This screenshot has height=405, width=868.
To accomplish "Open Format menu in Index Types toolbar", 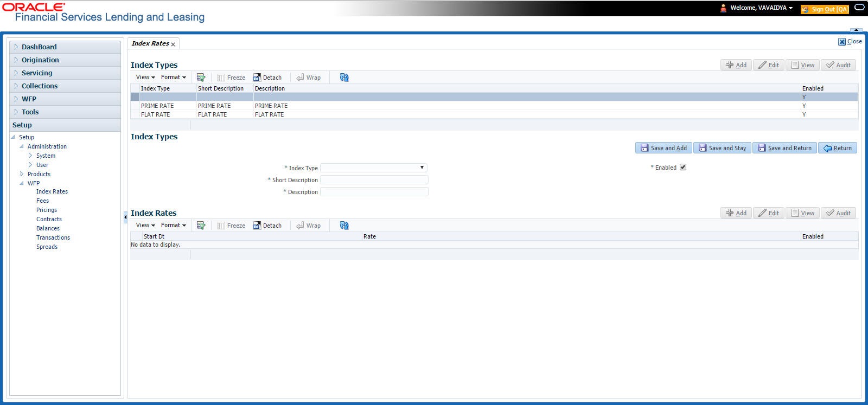I will 174,78.
